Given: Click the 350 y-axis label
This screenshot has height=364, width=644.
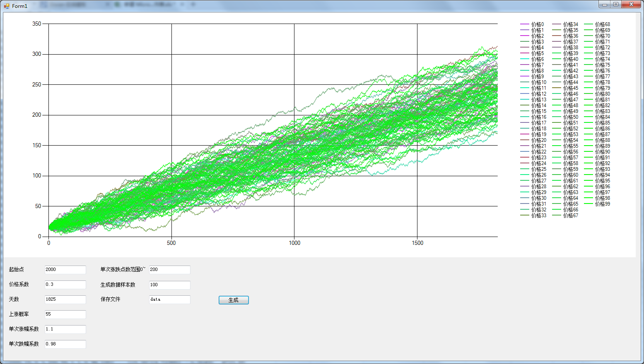Looking at the screenshot, I should tap(37, 24).
